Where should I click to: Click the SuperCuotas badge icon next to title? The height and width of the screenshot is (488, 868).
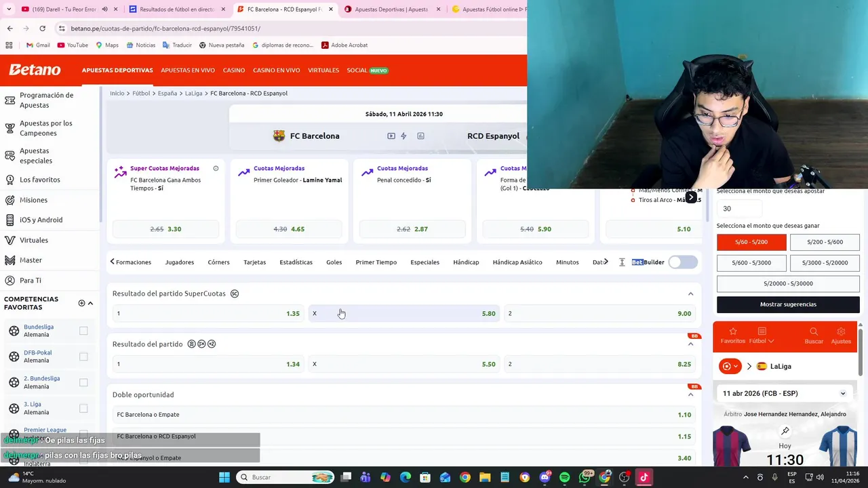235,293
